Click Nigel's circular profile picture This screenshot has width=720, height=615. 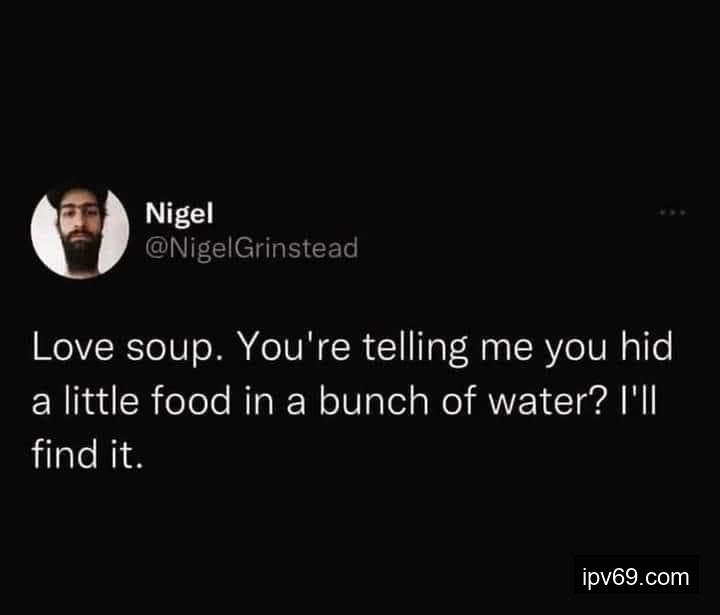pyautogui.click(x=80, y=231)
